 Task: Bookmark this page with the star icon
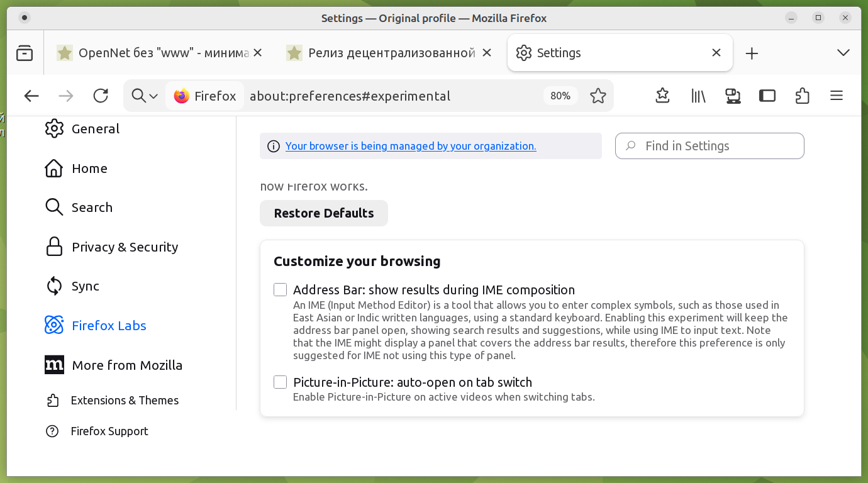598,96
